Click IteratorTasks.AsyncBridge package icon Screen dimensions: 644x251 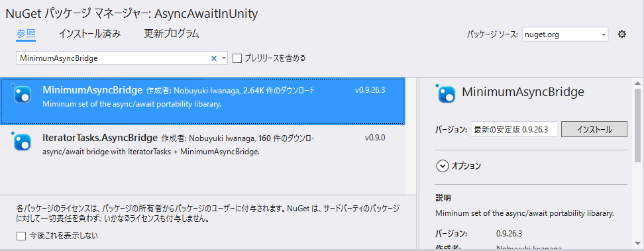tap(22, 141)
